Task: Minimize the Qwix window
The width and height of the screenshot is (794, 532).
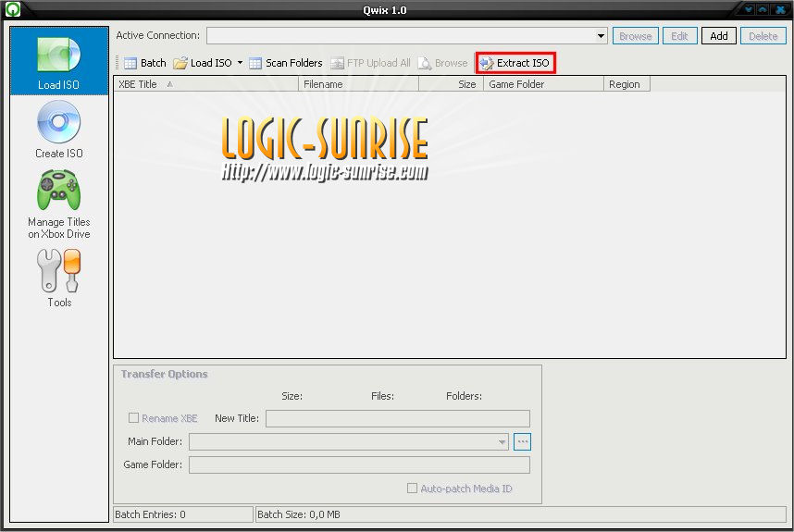Action: pos(748,9)
